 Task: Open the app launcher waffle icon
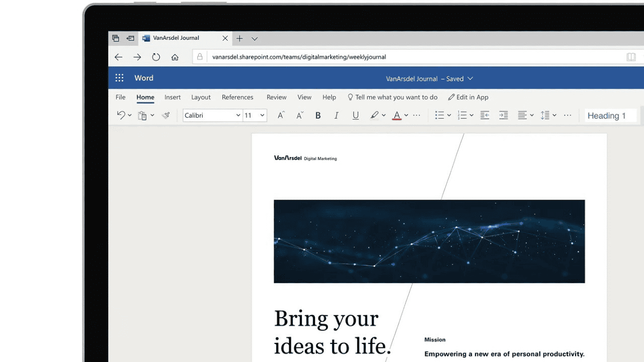[119, 78]
